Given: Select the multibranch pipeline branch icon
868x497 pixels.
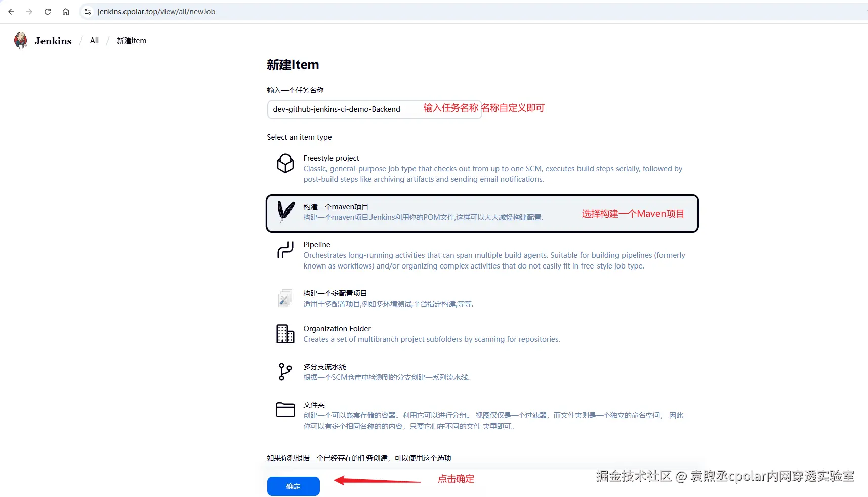Looking at the screenshot, I should (285, 372).
